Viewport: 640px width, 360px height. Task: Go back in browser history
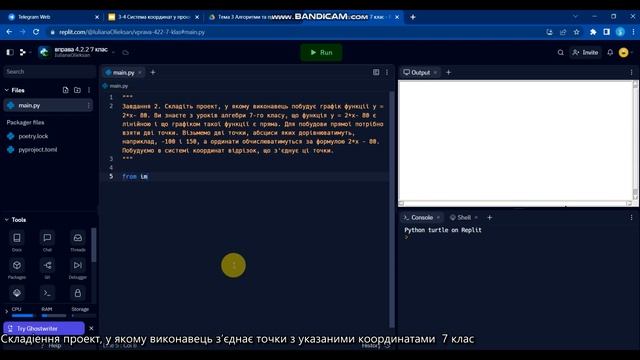pyautogui.click(x=9, y=32)
